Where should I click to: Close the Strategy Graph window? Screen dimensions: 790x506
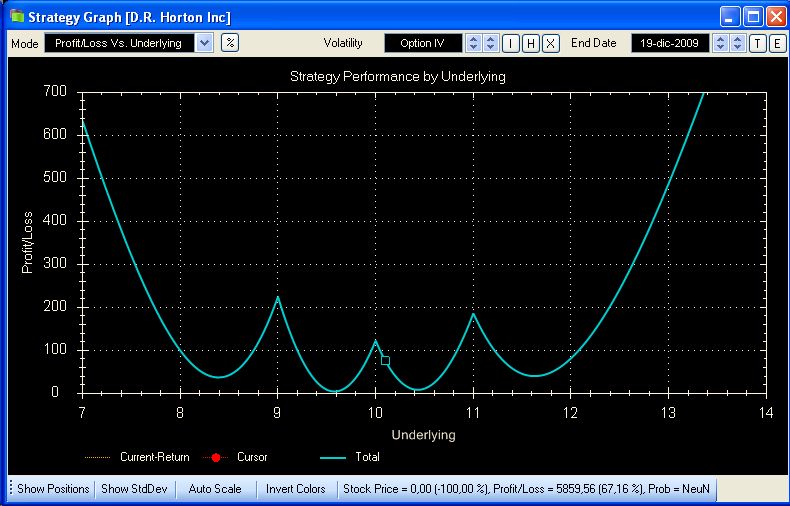point(776,17)
